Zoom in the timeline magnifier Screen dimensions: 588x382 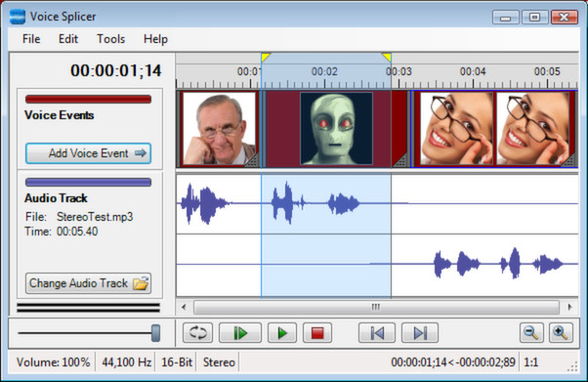coord(561,332)
